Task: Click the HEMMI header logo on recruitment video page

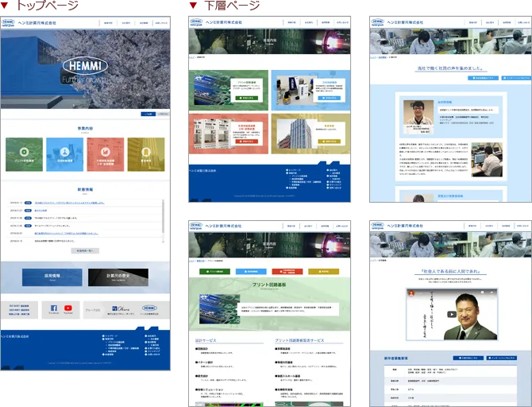Action: click(377, 226)
